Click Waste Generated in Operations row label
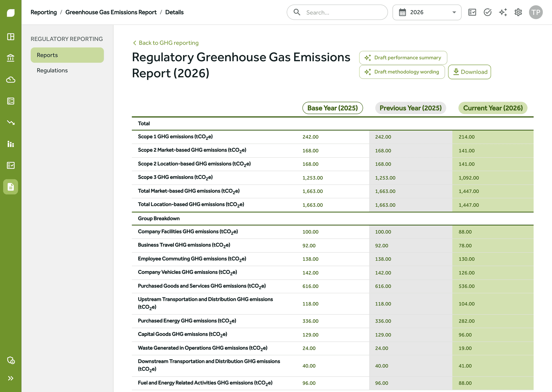The image size is (552, 392). [203, 348]
